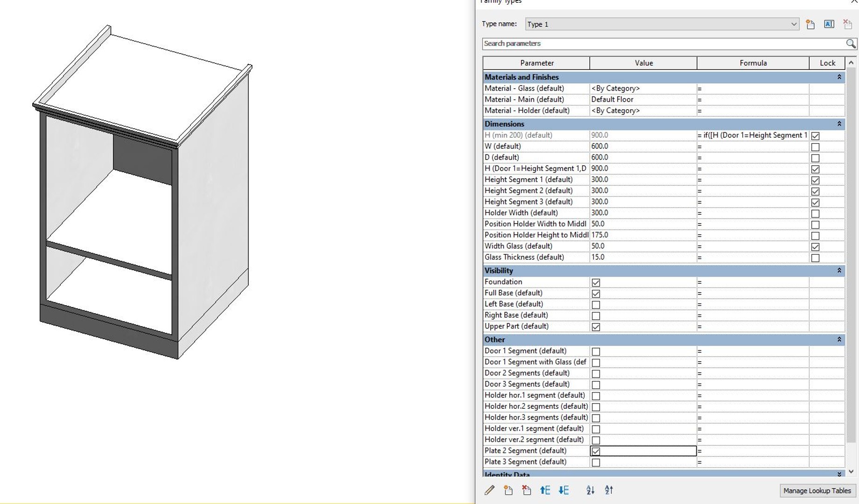The width and height of the screenshot is (859, 504).
Task: Enable Holder ver.1 segment checkbox
Action: (596, 429)
